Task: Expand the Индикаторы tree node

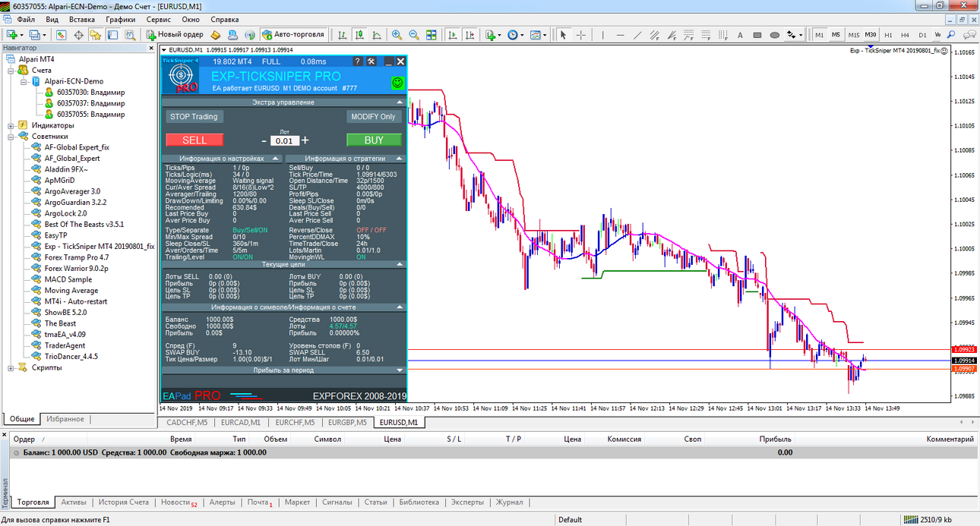Action: click(11, 125)
